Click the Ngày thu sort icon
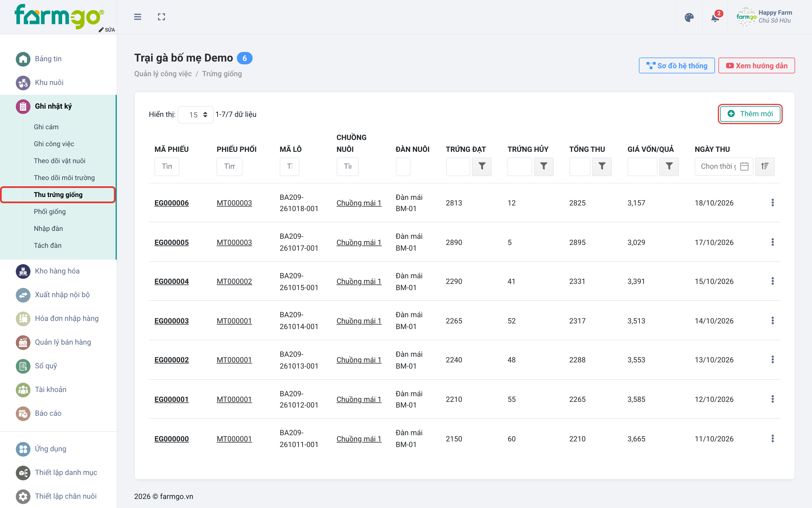The width and height of the screenshot is (812, 508). click(765, 166)
